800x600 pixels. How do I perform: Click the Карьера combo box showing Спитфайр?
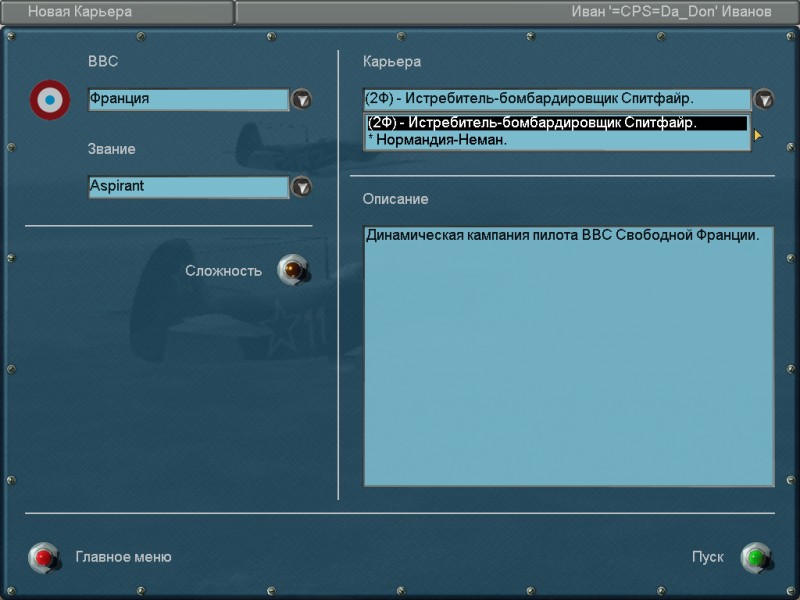click(557, 99)
